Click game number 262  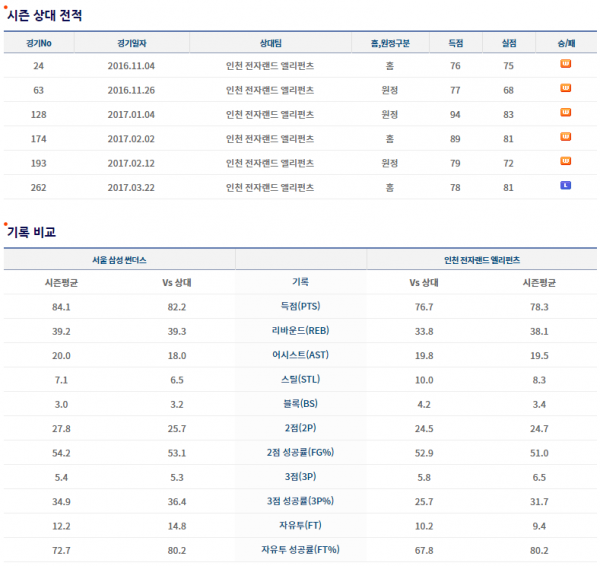pos(39,188)
